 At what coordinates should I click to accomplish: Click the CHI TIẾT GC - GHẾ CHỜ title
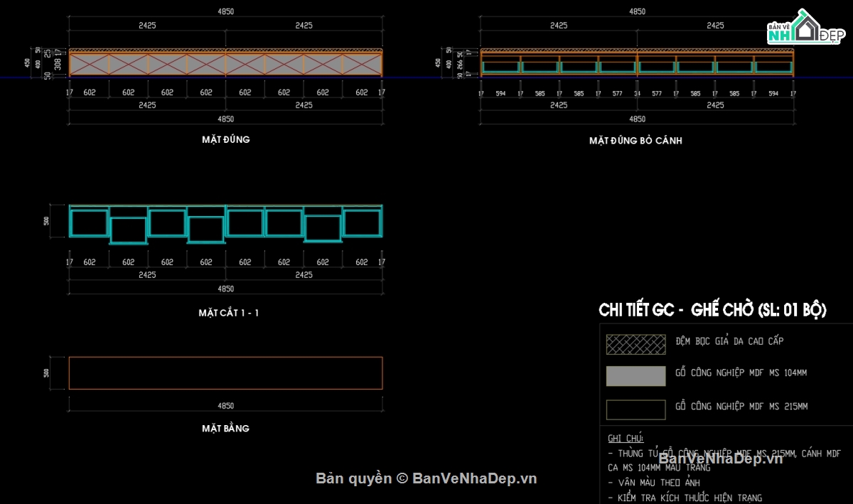(712, 311)
